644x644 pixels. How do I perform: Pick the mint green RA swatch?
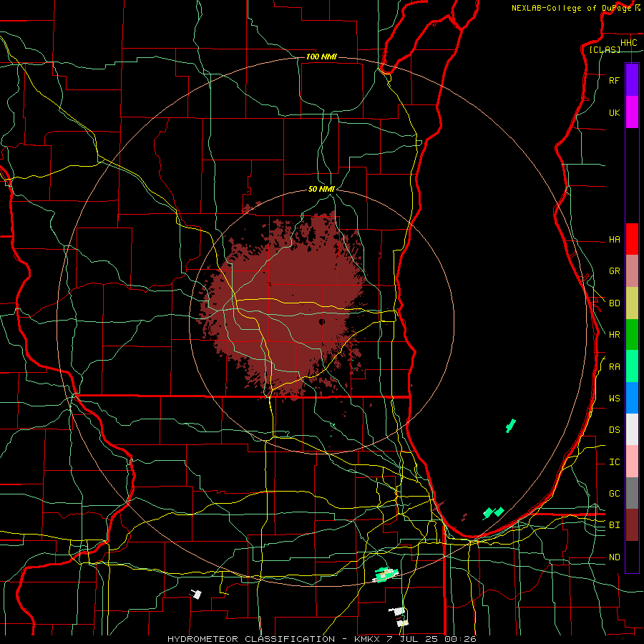(632, 366)
